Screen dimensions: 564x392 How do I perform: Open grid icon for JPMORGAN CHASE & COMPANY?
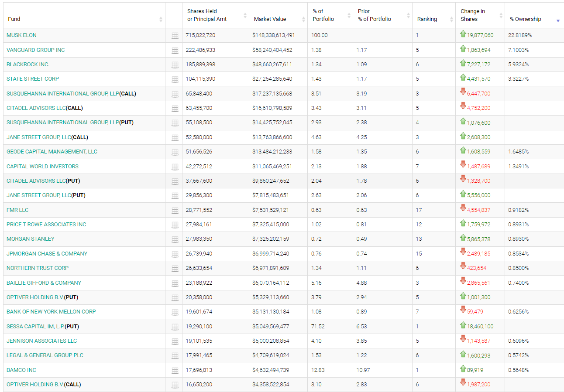tap(175, 254)
